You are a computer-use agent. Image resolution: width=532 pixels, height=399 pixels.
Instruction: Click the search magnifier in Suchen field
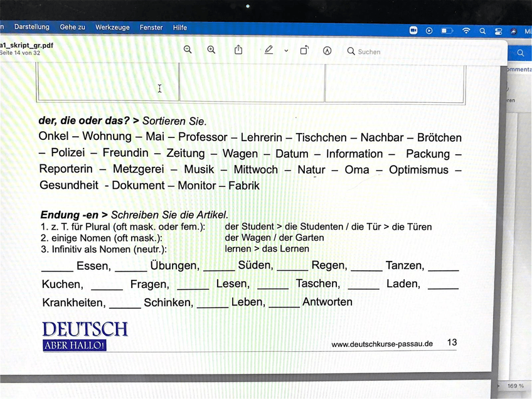(x=351, y=51)
